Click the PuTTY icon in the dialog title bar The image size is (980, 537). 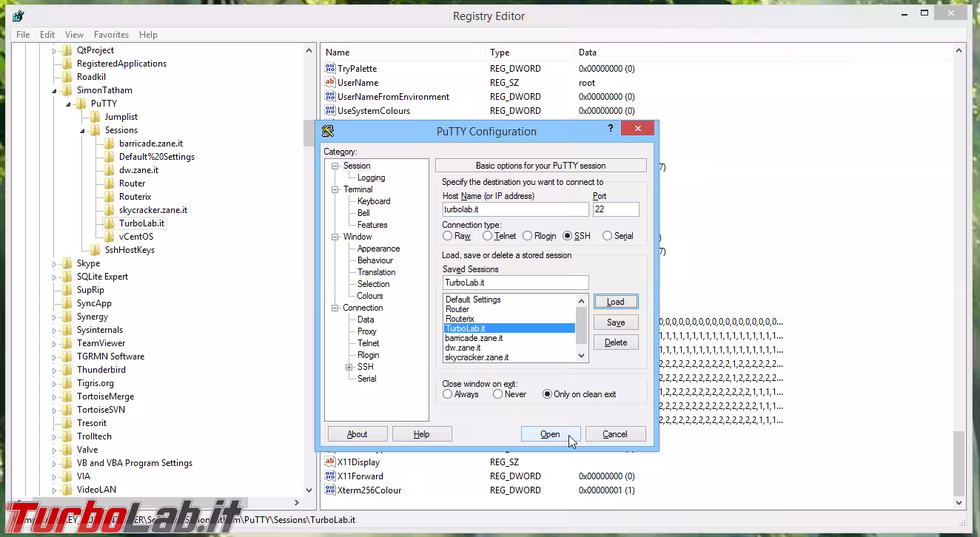point(326,130)
